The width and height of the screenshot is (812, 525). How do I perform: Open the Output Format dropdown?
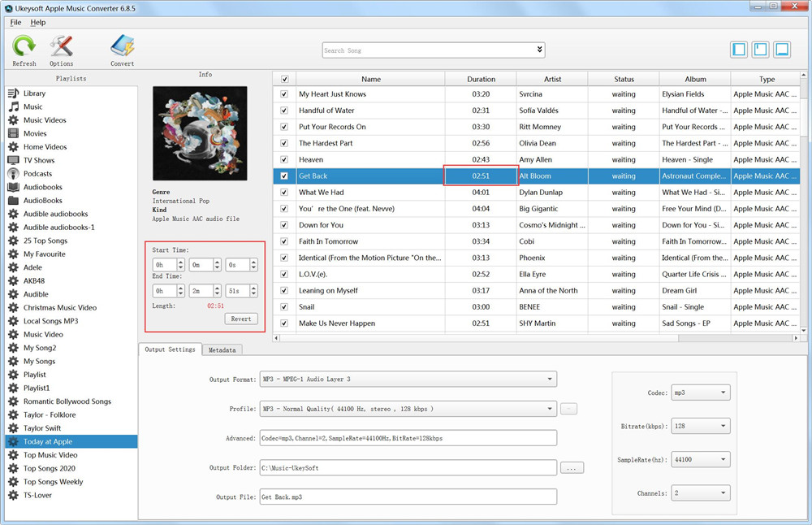coord(408,379)
